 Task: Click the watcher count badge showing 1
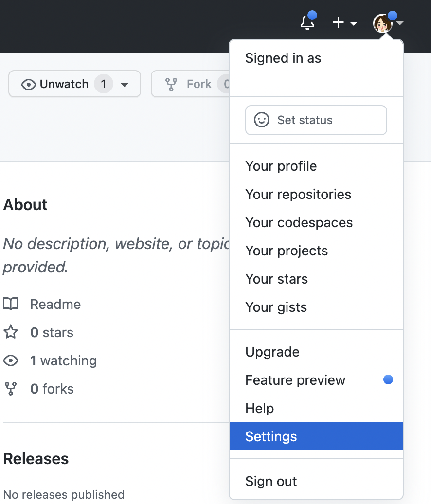103,84
